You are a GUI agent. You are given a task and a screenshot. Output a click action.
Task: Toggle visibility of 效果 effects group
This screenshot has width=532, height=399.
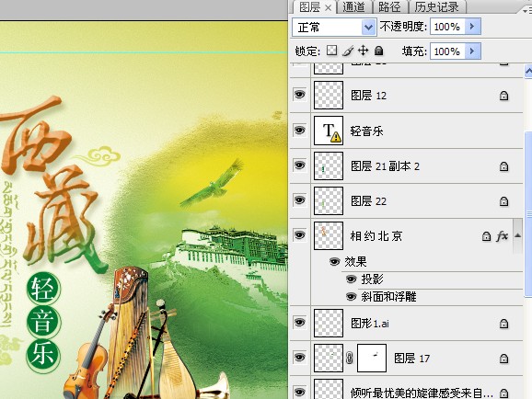334,262
